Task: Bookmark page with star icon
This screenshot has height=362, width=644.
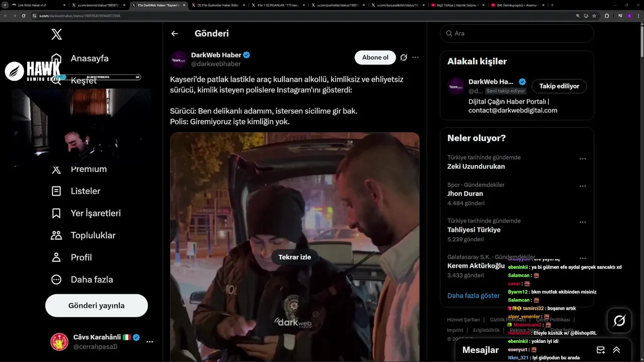Action: pos(595,16)
